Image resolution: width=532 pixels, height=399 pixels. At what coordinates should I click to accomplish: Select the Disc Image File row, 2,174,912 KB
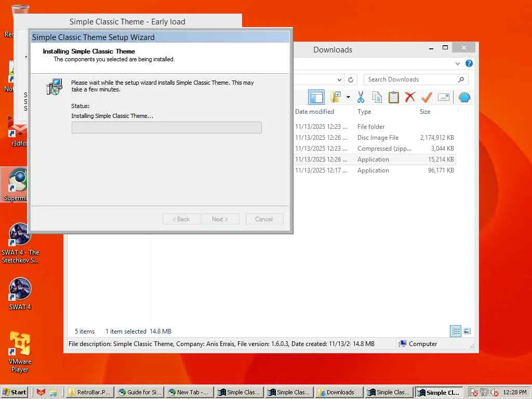pyautogui.click(x=375, y=137)
